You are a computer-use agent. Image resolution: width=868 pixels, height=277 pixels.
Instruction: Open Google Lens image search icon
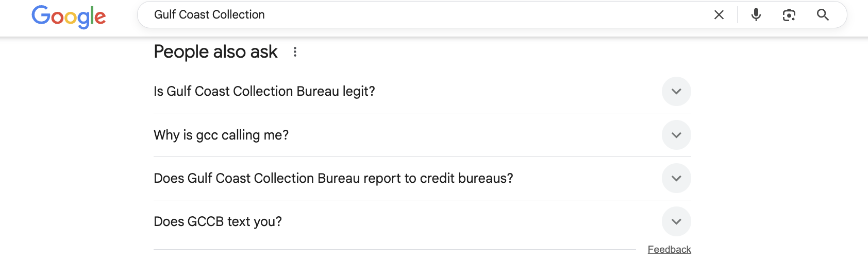click(x=789, y=15)
